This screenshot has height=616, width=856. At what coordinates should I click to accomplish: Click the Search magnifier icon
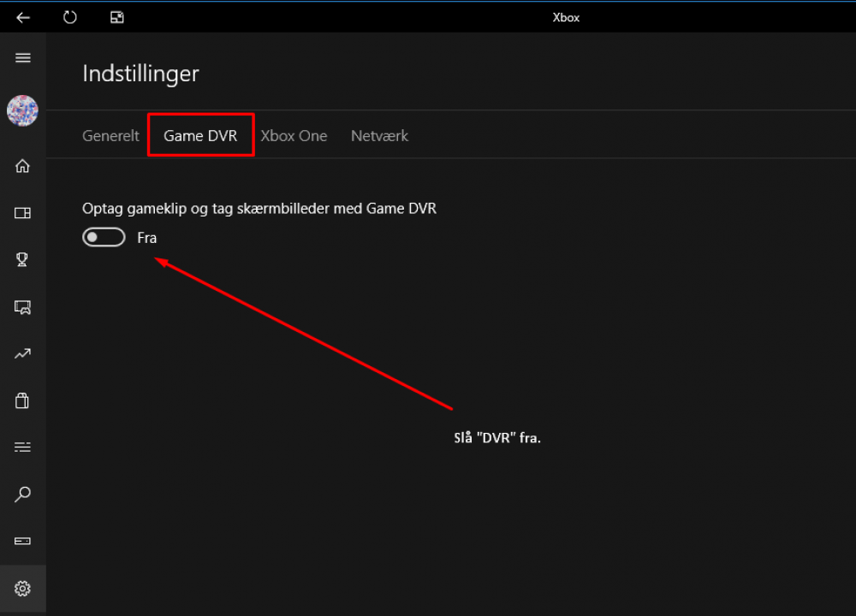(22, 495)
